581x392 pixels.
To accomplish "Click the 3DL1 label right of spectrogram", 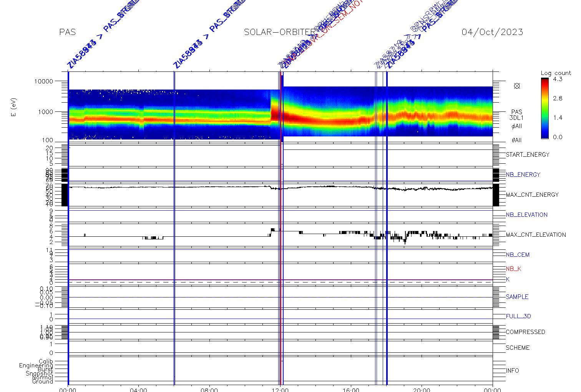I will [516, 118].
